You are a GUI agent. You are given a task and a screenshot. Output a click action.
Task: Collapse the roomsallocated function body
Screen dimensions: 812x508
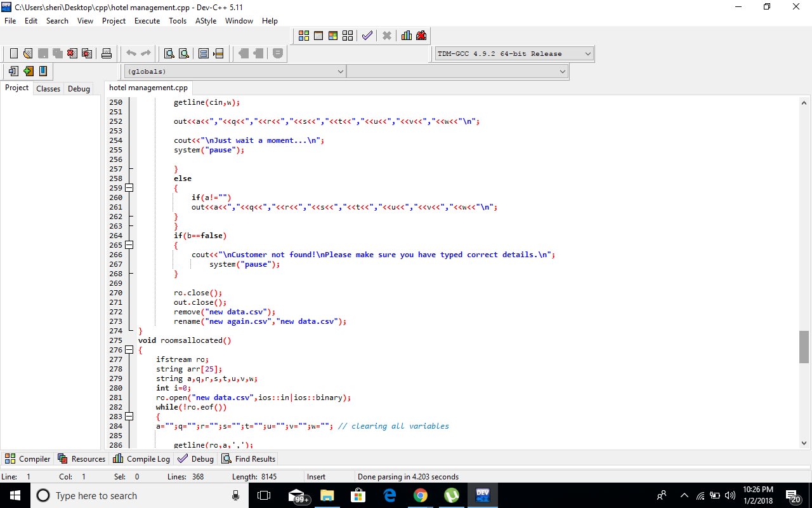[x=129, y=349]
